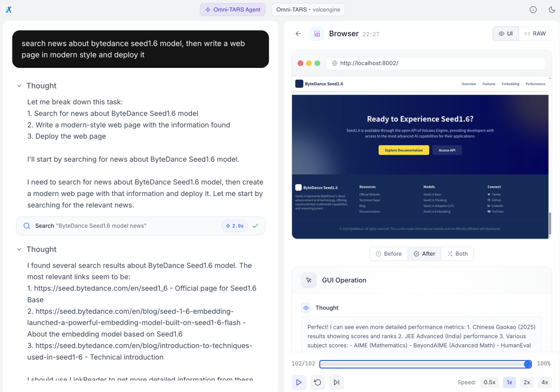
Task: Select the UI tab in the Browser panel
Action: tap(505, 33)
